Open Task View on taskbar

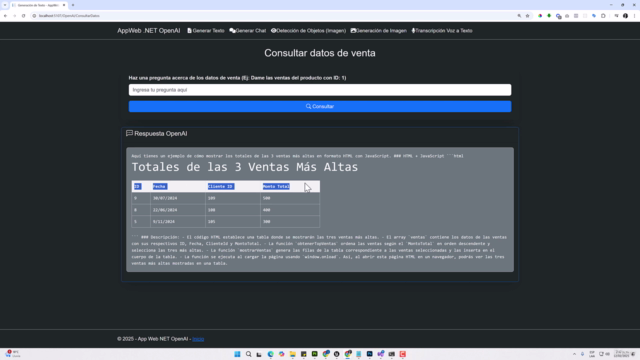[x=259, y=354]
